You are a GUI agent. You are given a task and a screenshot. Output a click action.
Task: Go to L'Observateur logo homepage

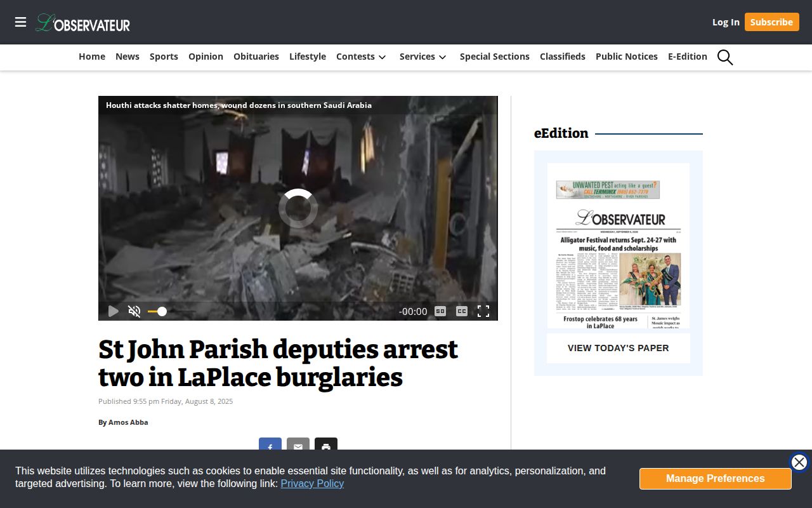coord(82,23)
